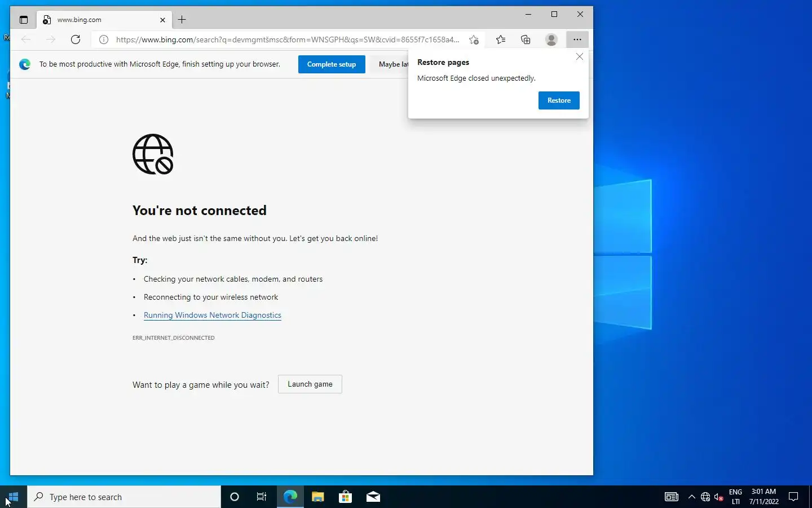Screen dimensions: 812x508
Task: Click the Launch game button
Action: coord(310,384)
